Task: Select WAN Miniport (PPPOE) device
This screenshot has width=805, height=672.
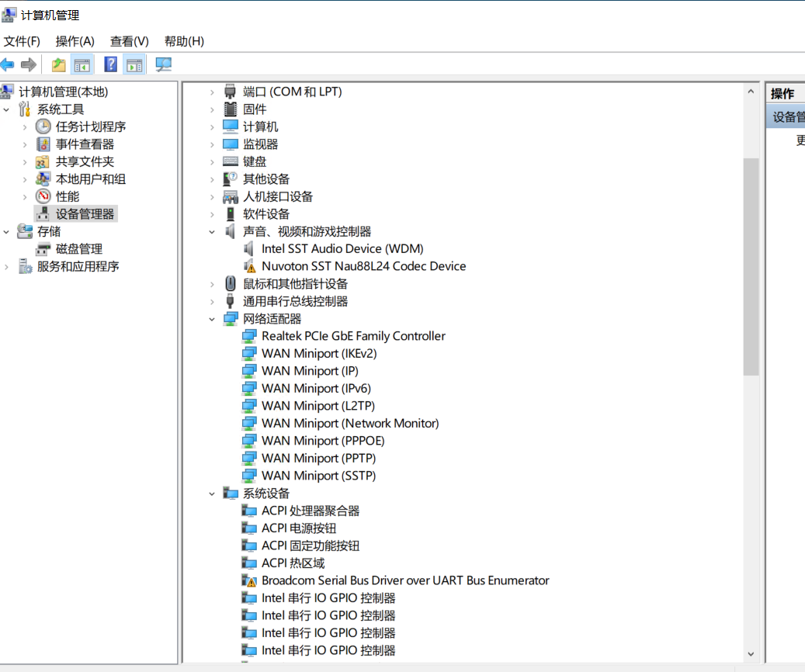Action: 323,441
